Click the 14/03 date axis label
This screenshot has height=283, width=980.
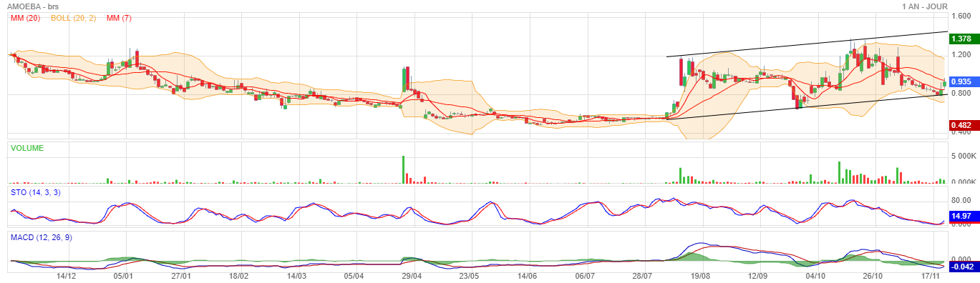pyautogui.click(x=296, y=275)
